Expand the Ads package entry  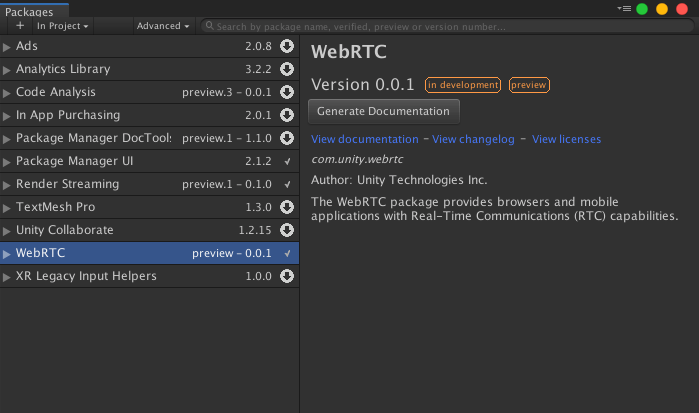pos(7,46)
